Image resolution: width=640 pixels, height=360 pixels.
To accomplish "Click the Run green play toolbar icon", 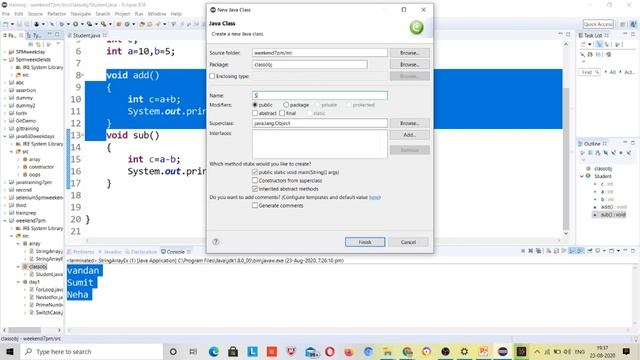I will pyautogui.click(x=76, y=24).
